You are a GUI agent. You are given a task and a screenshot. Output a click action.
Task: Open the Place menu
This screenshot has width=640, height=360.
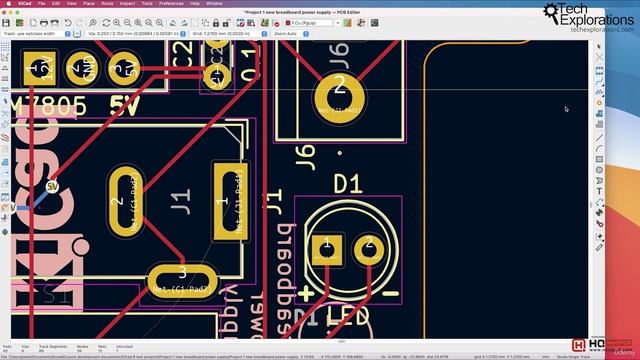click(89, 3)
